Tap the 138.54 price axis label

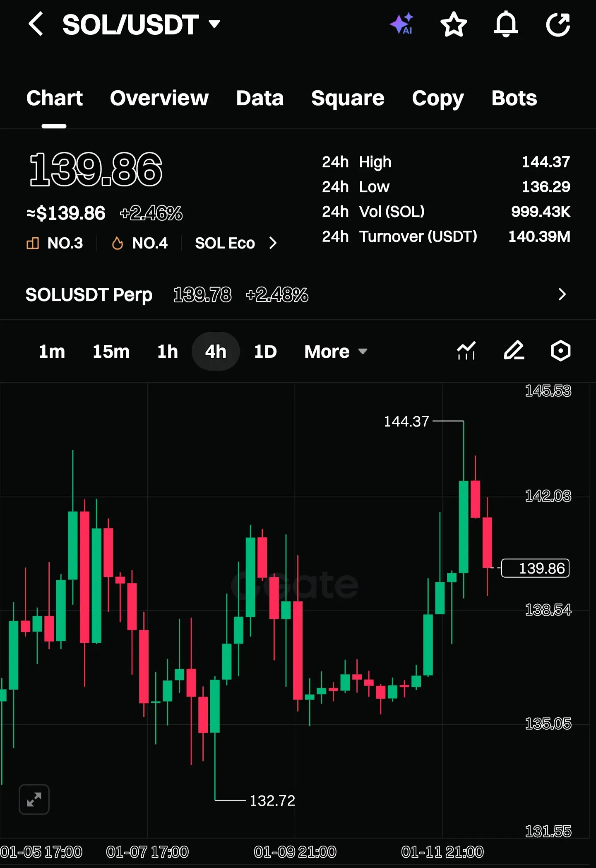pyautogui.click(x=548, y=610)
